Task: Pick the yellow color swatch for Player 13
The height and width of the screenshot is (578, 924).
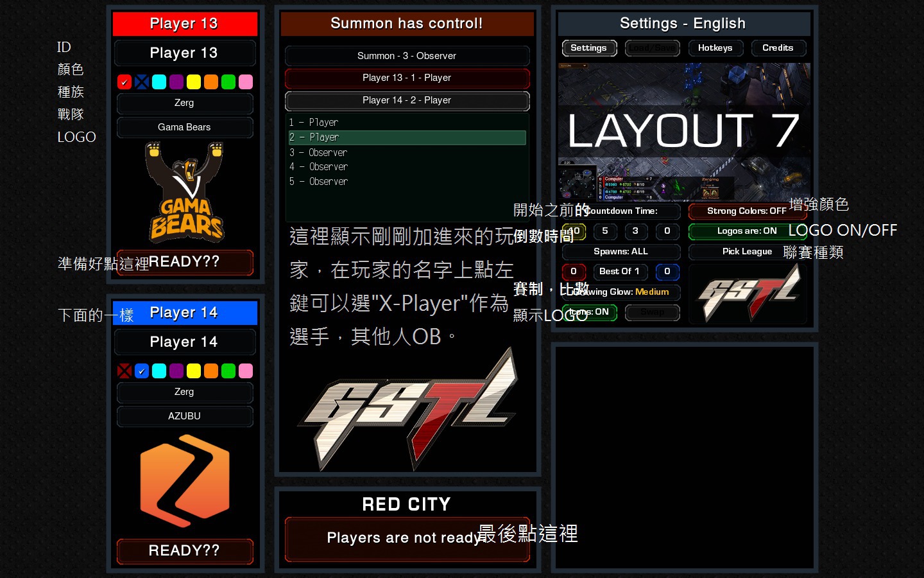Action: [x=194, y=82]
